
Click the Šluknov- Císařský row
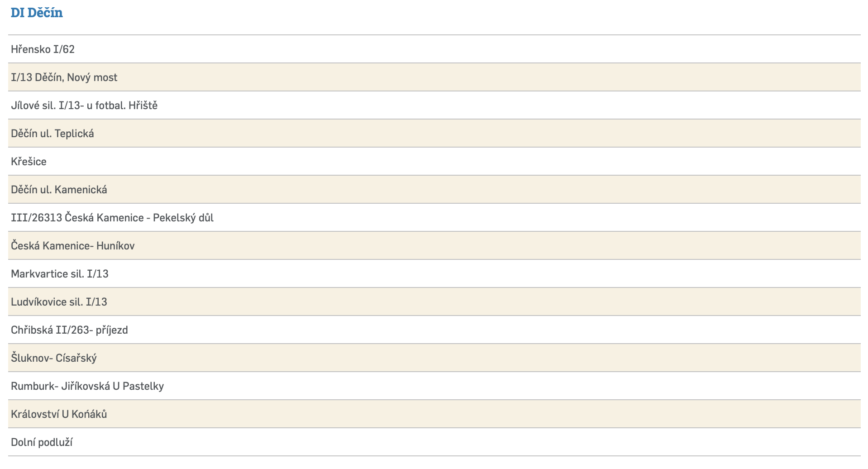click(x=54, y=358)
